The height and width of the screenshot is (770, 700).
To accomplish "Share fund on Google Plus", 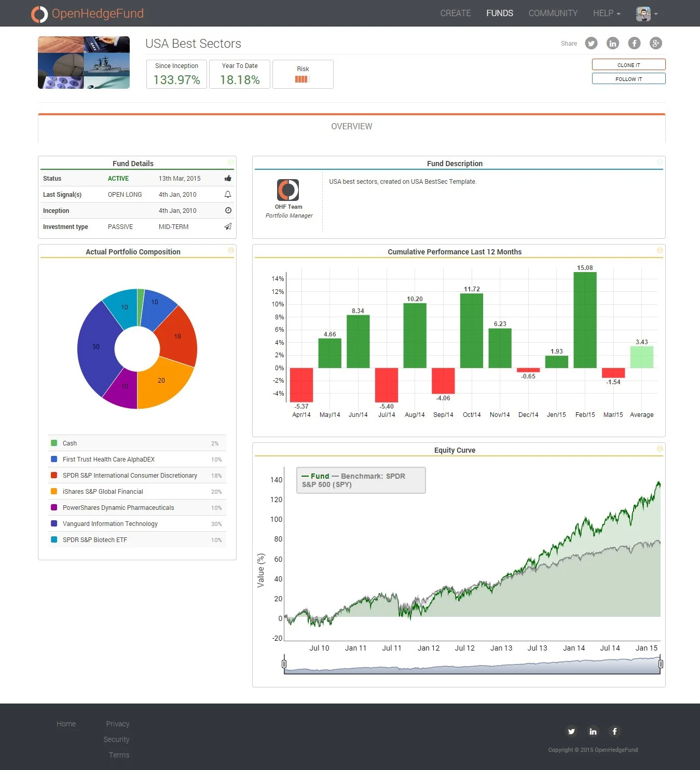I will tap(656, 44).
